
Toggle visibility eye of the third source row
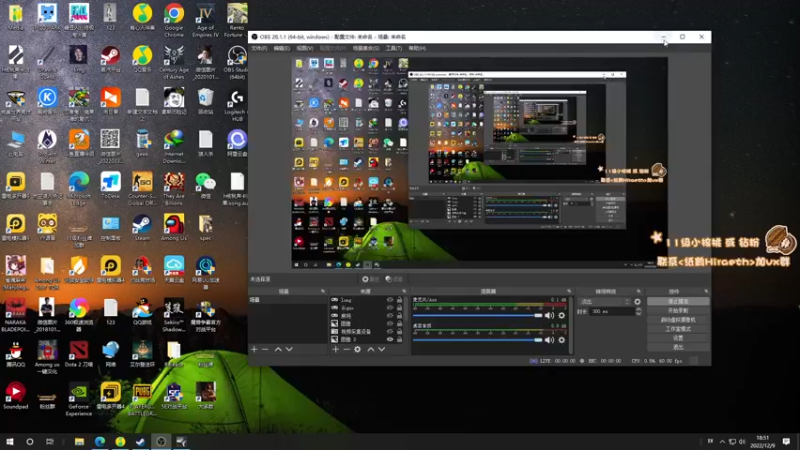tap(390, 316)
